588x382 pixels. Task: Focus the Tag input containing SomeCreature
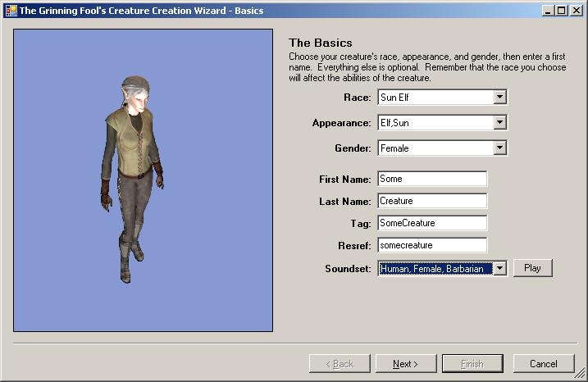431,223
